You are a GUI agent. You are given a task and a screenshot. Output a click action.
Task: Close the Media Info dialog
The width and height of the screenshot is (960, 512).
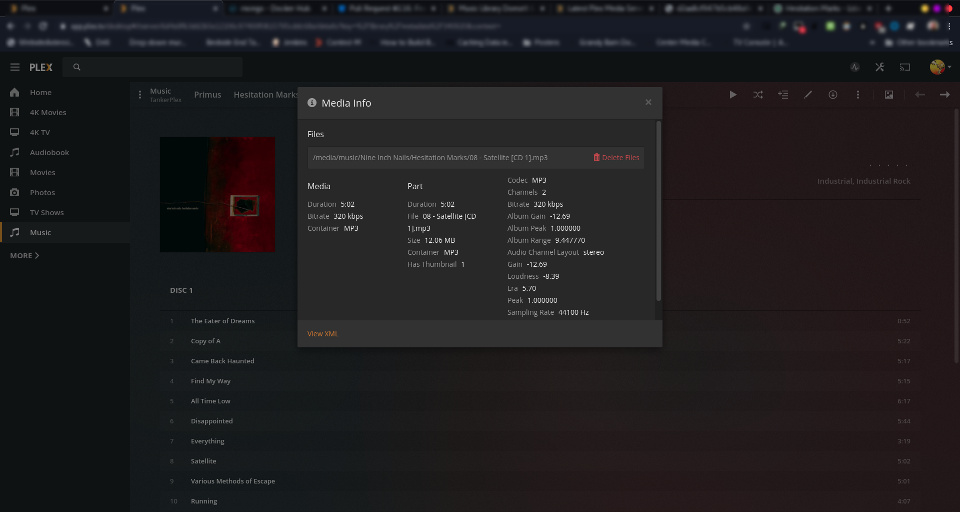(x=648, y=102)
